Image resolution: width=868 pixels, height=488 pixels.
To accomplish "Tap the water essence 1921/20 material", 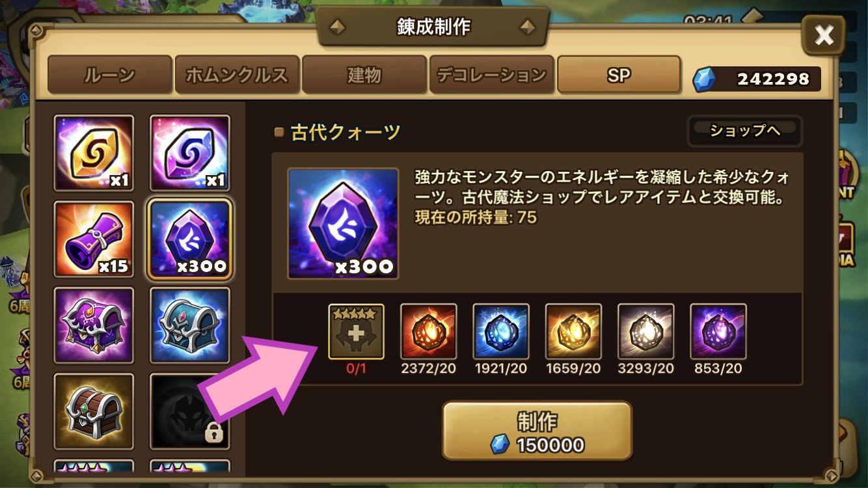I will click(x=500, y=332).
